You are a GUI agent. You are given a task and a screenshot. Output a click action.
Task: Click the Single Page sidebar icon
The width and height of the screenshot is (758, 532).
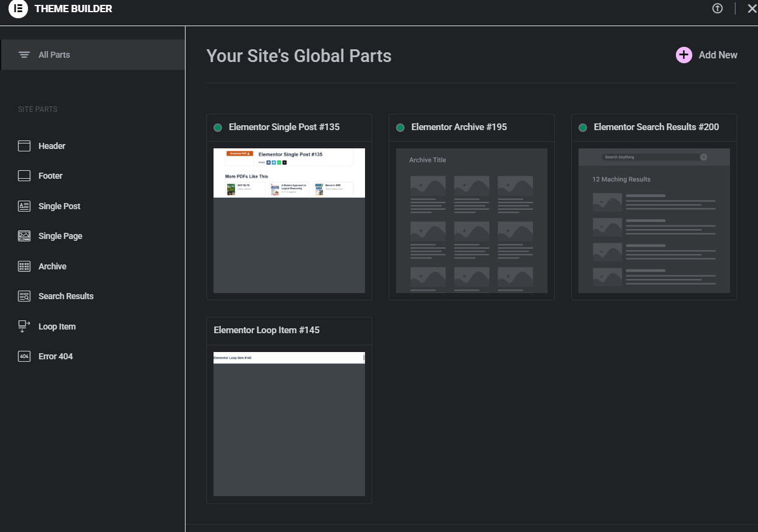[24, 236]
